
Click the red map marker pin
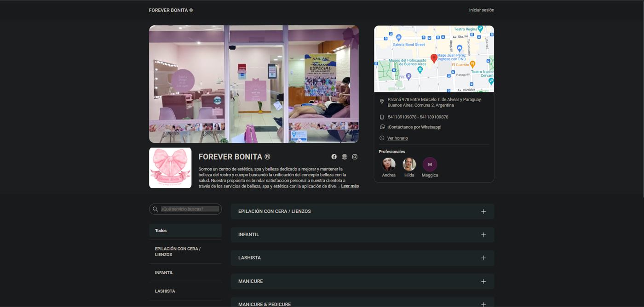pos(434,58)
